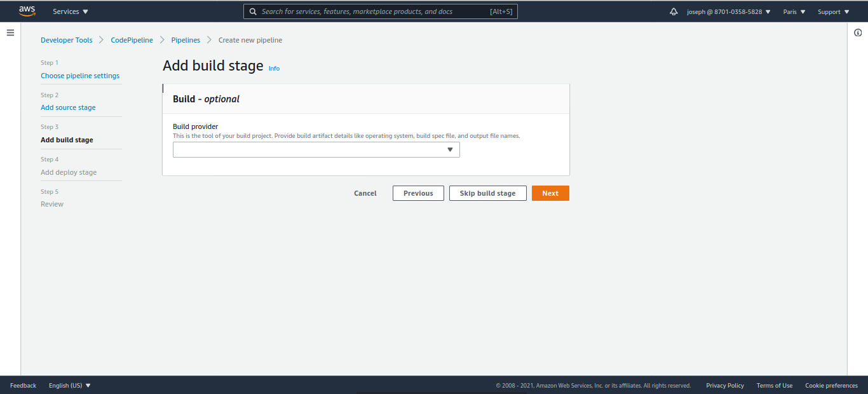The height and width of the screenshot is (394, 868).
Task: Select the English (US) language picker
Action: coord(70,385)
